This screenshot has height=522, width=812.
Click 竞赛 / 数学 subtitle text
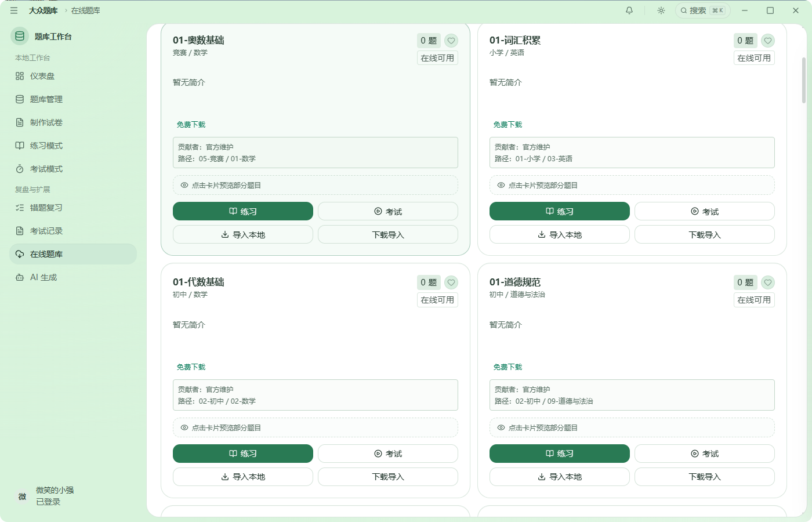(x=190, y=53)
